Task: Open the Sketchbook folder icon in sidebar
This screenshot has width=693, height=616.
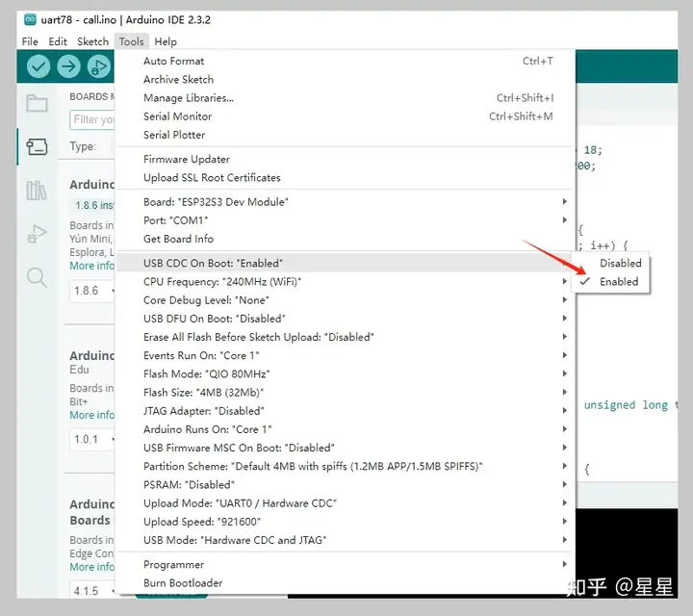Action: tap(38, 103)
